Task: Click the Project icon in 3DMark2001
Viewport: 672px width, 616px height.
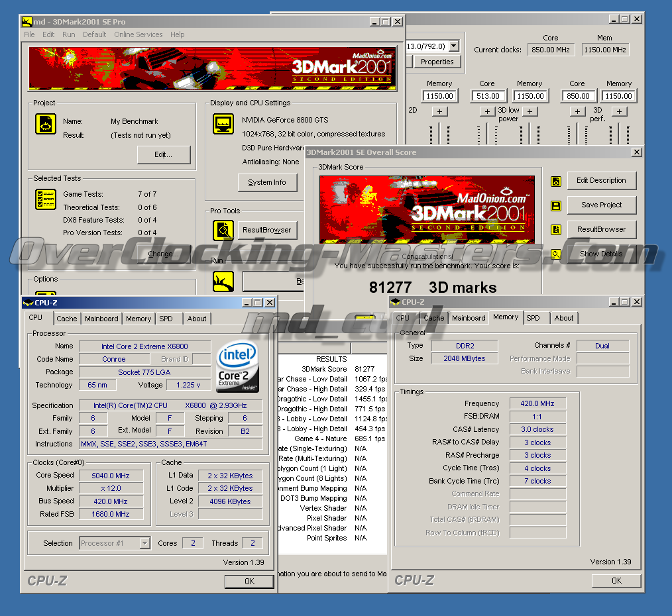Action: click(46, 125)
